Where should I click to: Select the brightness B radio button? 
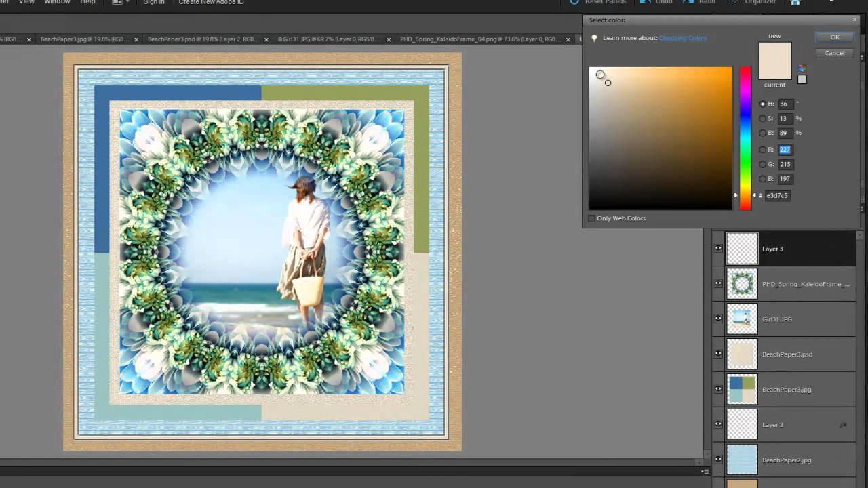(763, 134)
